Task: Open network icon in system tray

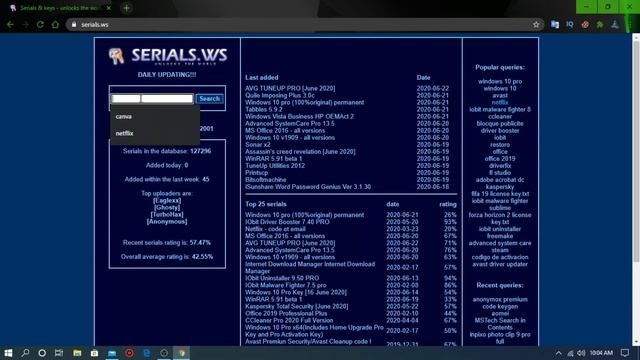Action: [570, 353]
